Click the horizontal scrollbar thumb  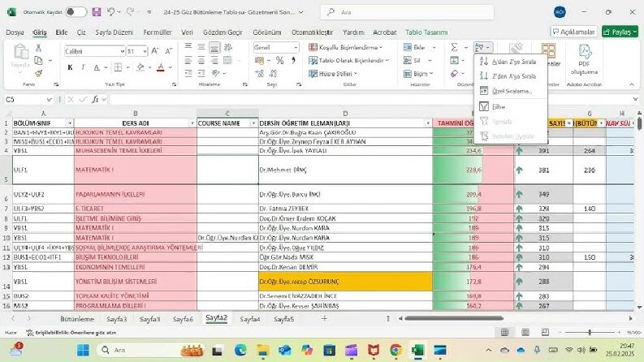454,318
